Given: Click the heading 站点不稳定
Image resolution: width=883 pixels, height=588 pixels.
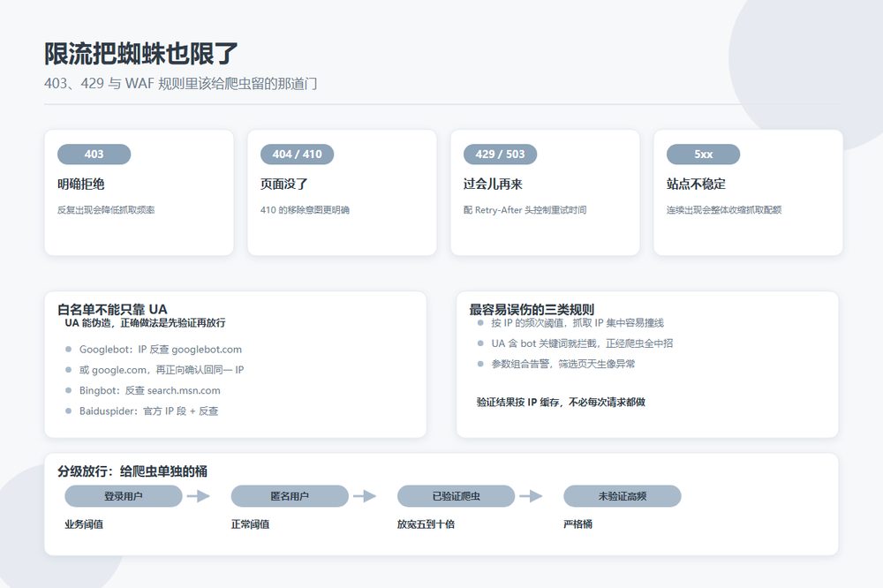Looking at the screenshot, I should click(696, 185).
